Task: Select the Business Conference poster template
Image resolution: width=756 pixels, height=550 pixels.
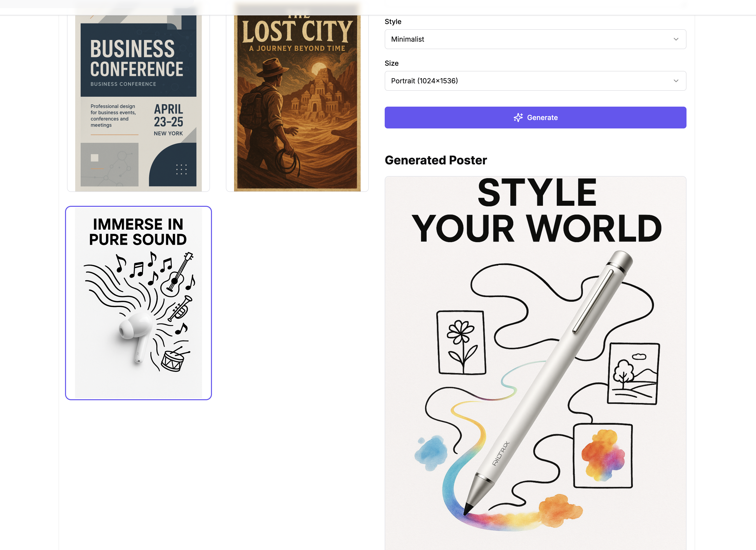Action: point(138,100)
